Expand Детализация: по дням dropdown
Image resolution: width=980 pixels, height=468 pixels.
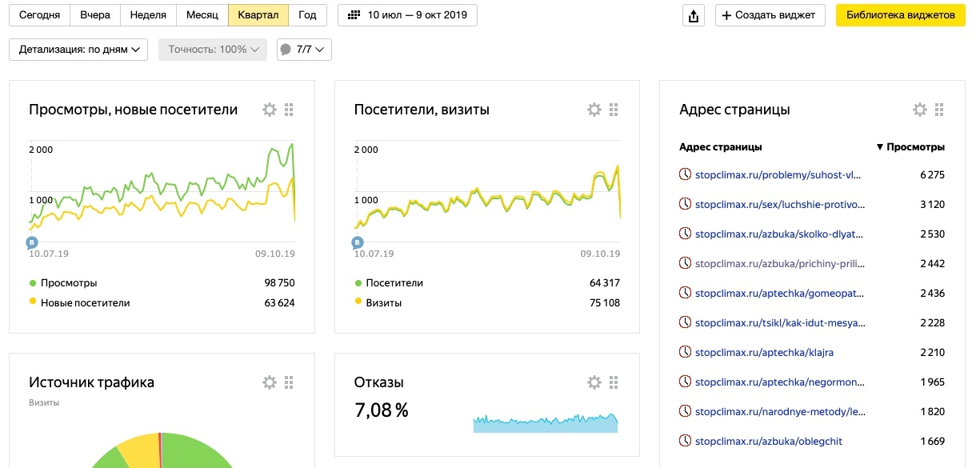point(79,50)
